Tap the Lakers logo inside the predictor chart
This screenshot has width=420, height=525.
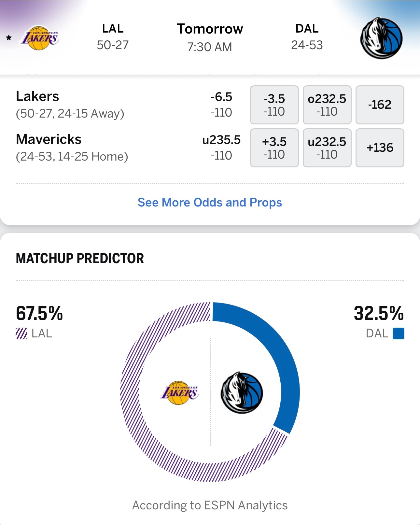pos(179,393)
